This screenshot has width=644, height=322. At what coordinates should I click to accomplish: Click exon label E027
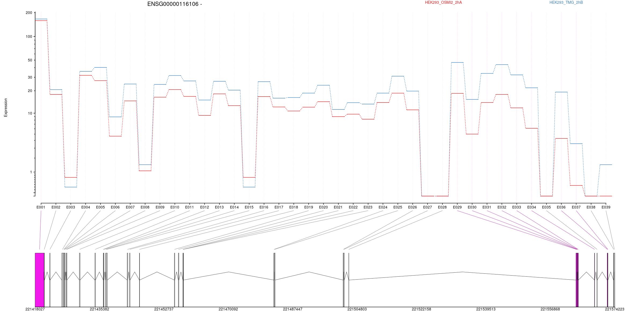coord(427,207)
